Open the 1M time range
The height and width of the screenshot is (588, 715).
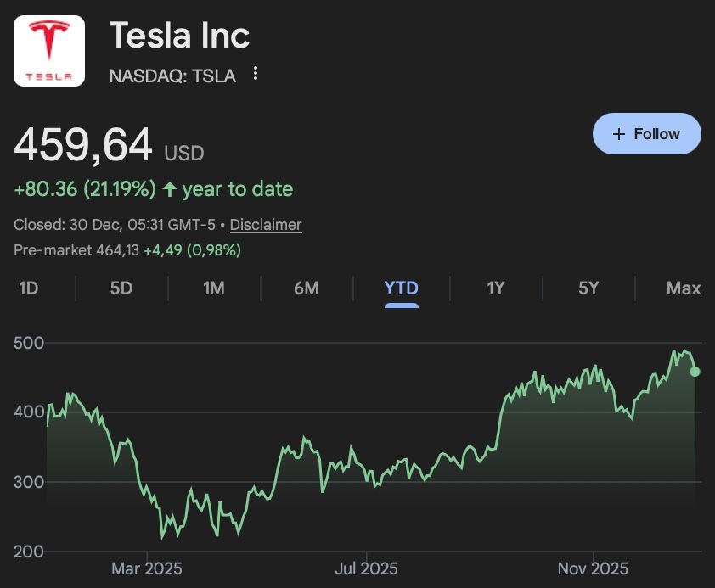pos(213,288)
